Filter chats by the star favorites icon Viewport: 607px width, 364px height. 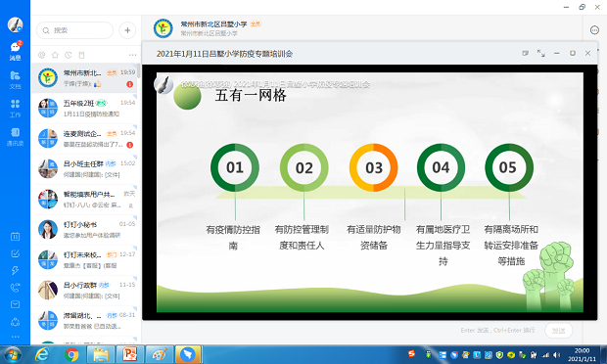coord(55,55)
